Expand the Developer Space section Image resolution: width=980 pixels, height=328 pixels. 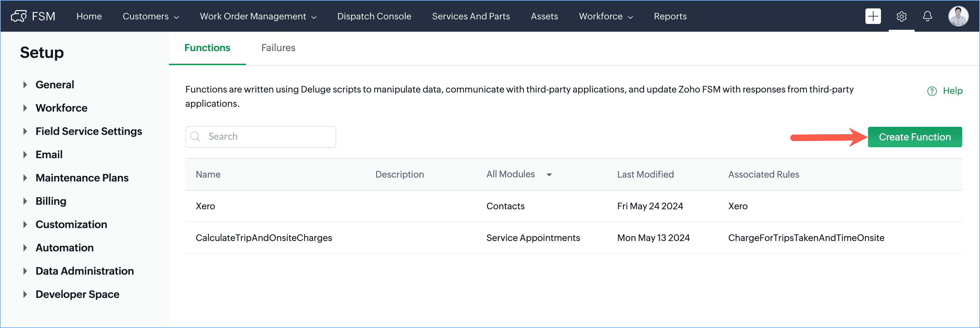coord(25,294)
